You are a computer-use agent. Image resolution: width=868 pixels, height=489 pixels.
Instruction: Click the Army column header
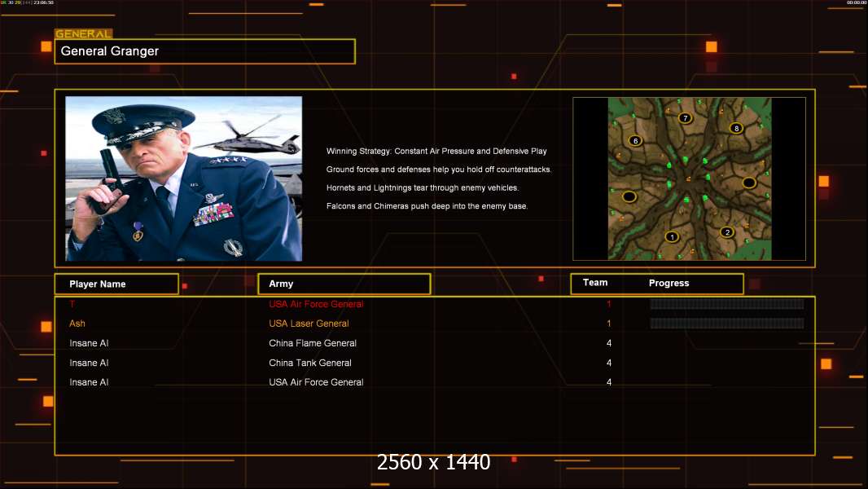tap(344, 284)
